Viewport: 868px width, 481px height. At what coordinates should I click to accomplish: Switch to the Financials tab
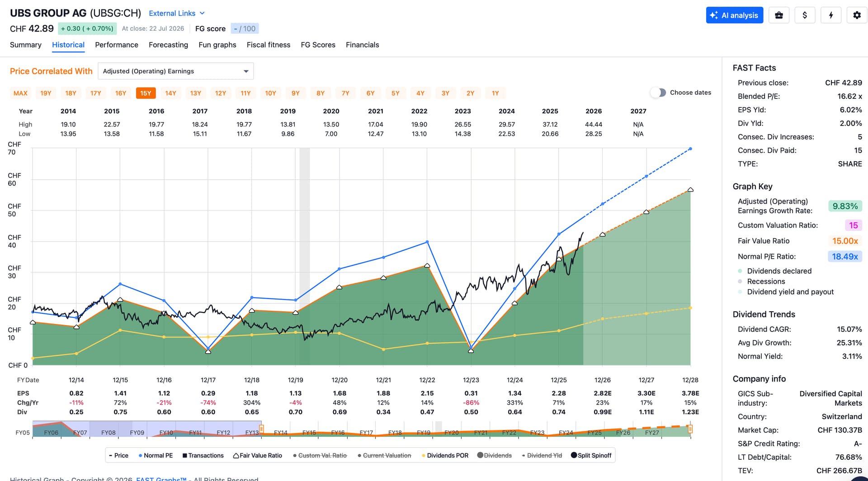tap(363, 45)
